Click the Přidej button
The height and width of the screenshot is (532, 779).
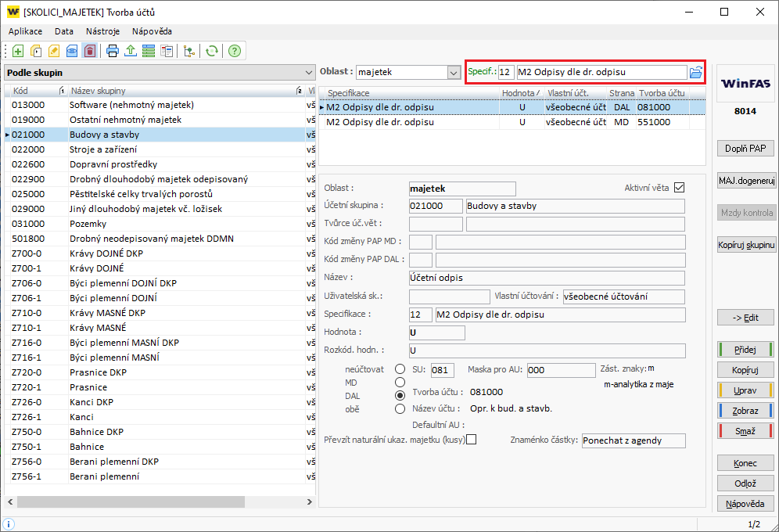point(745,350)
